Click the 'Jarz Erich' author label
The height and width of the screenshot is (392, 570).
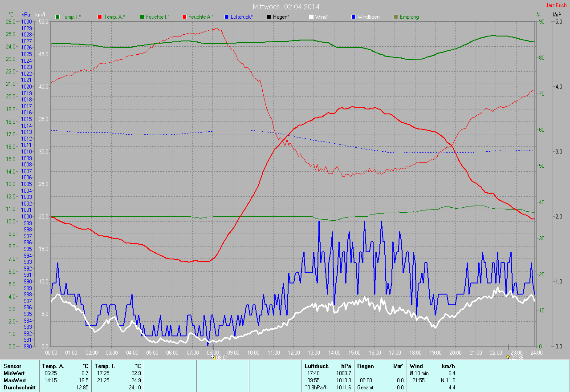coord(557,5)
